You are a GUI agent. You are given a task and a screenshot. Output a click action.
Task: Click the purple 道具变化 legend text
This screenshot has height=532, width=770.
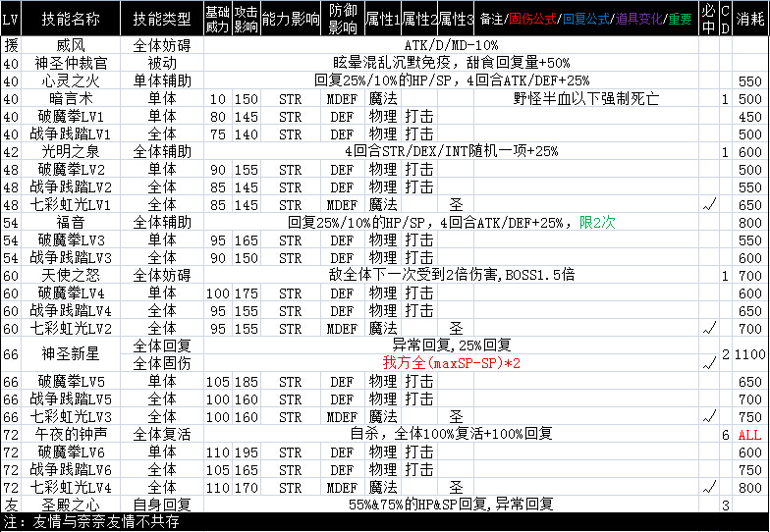pyautogui.click(x=638, y=19)
